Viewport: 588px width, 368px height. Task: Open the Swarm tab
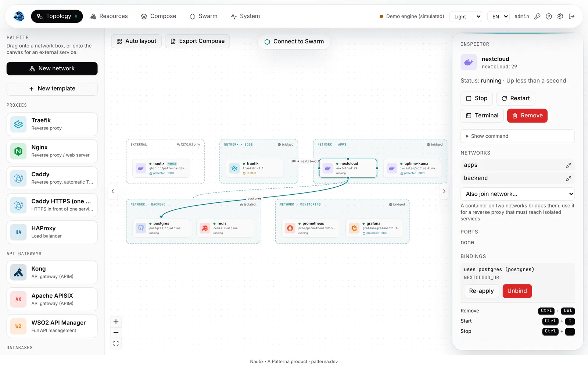[204, 16]
